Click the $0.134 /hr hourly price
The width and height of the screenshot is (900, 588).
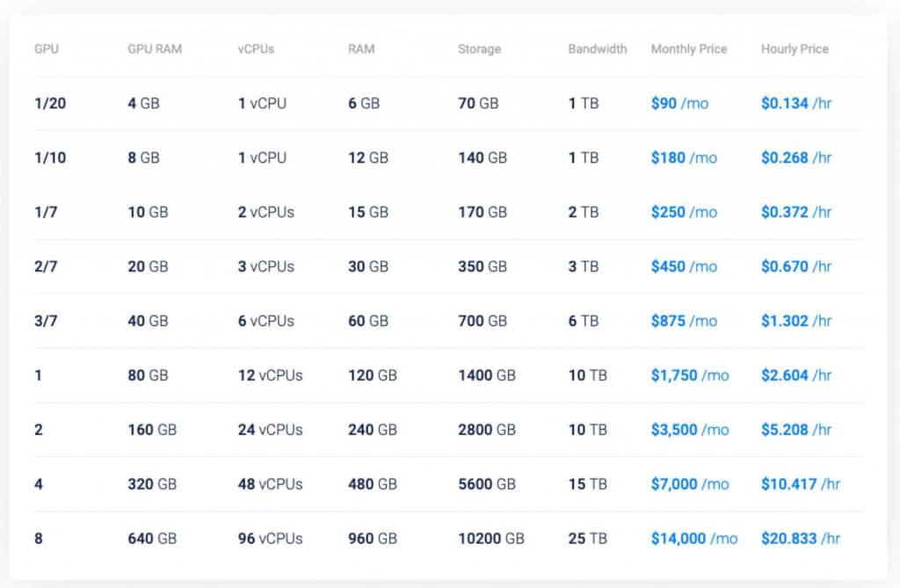[x=796, y=104]
